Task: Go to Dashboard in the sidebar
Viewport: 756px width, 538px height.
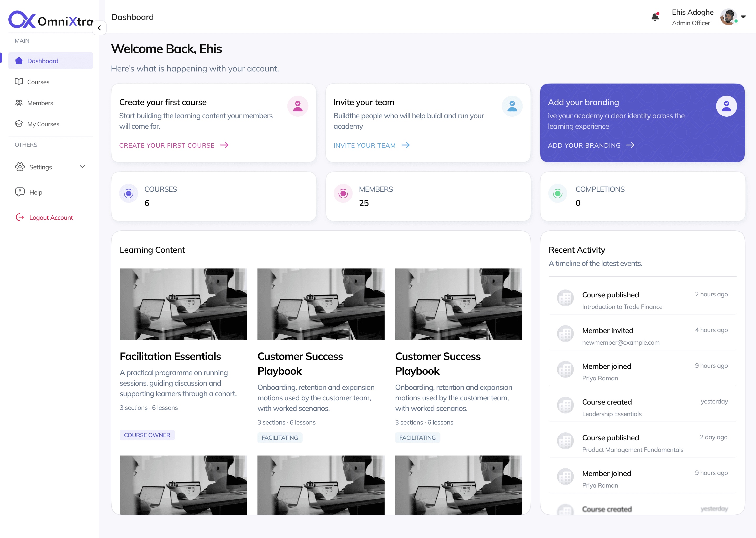Action: [51, 61]
